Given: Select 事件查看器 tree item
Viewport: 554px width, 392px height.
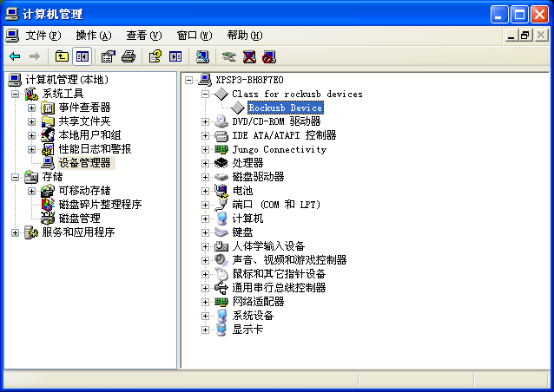Looking at the screenshot, I should [85, 108].
